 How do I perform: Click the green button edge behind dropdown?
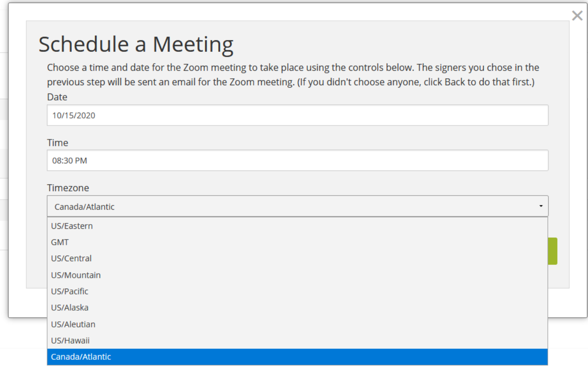552,251
